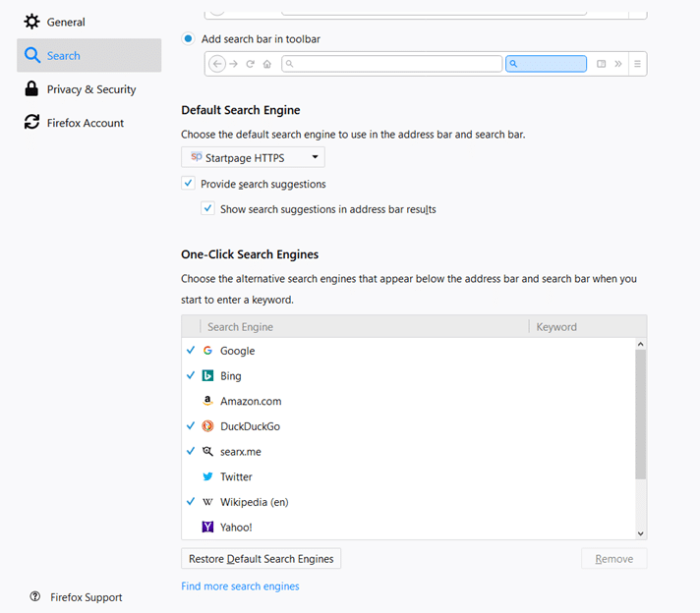Click Restore Default Search Engines button
This screenshot has width=700, height=613.
[261, 559]
